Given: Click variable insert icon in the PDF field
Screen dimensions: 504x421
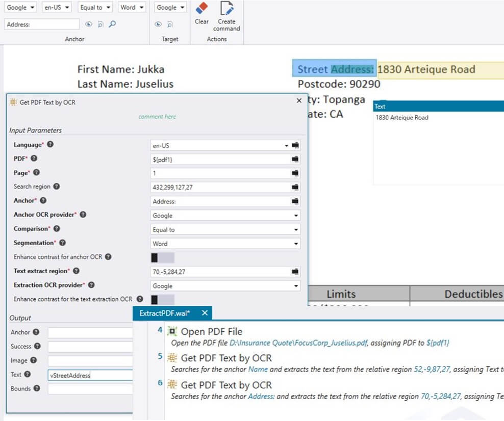Looking at the screenshot, I should pos(295,160).
